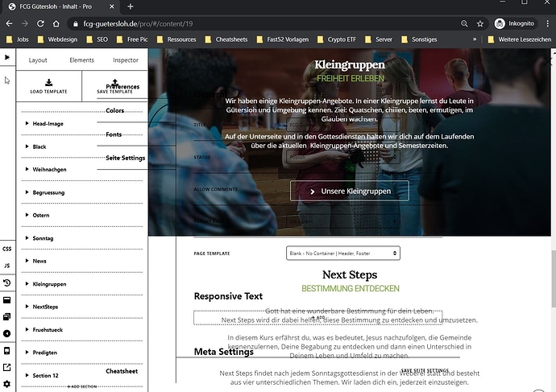Select the cursor pointer tool
Image resolution: width=556 pixels, height=392 pixels.
point(7,80)
